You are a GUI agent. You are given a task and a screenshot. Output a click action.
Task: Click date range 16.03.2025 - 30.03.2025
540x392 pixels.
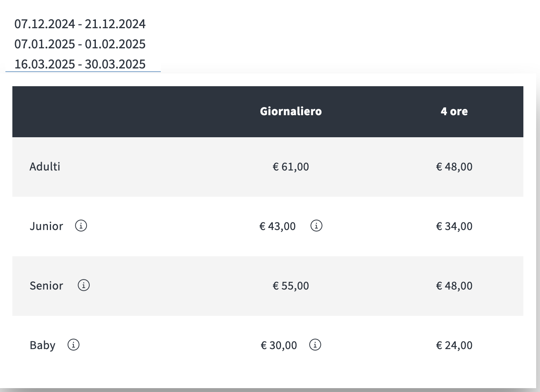(x=80, y=64)
